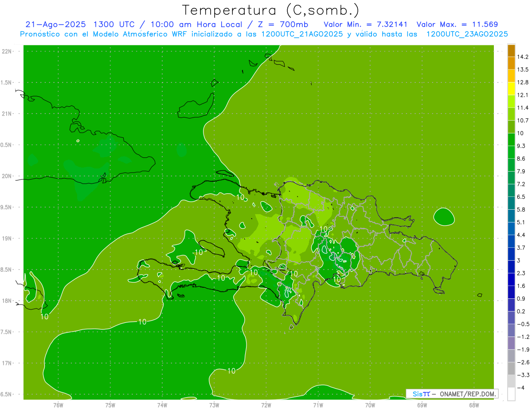The image size is (532, 411).
Task: Pick the yellow swatch between 12.1 and 12.8
Action: (511, 89)
